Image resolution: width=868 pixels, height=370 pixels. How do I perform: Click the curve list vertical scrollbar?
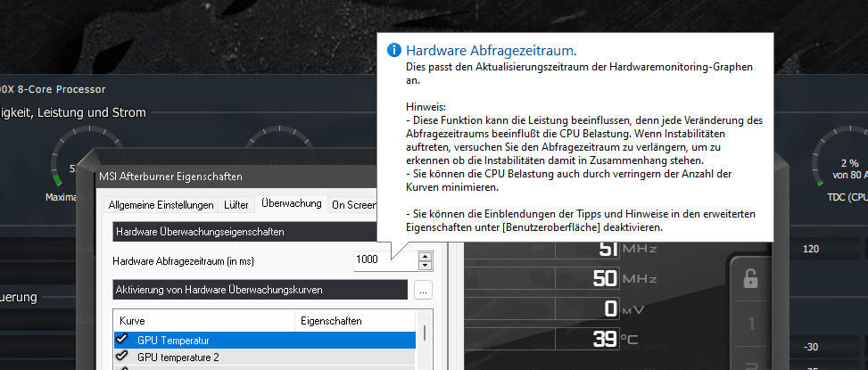point(425,341)
